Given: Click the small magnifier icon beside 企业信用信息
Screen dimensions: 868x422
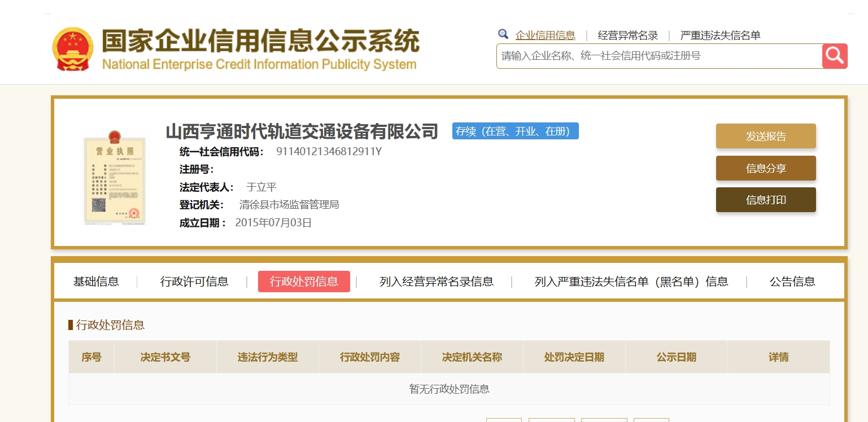Looking at the screenshot, I should click(503, 34).
